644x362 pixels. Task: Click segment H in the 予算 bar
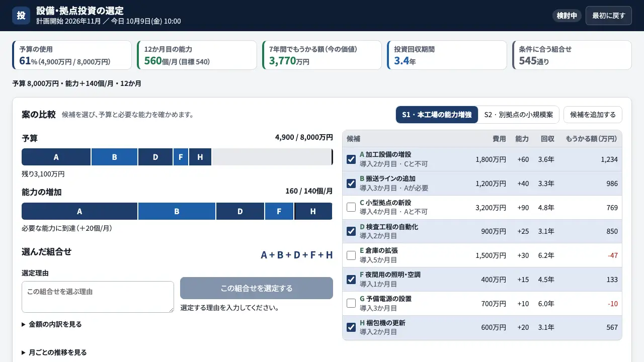point(200,157)
